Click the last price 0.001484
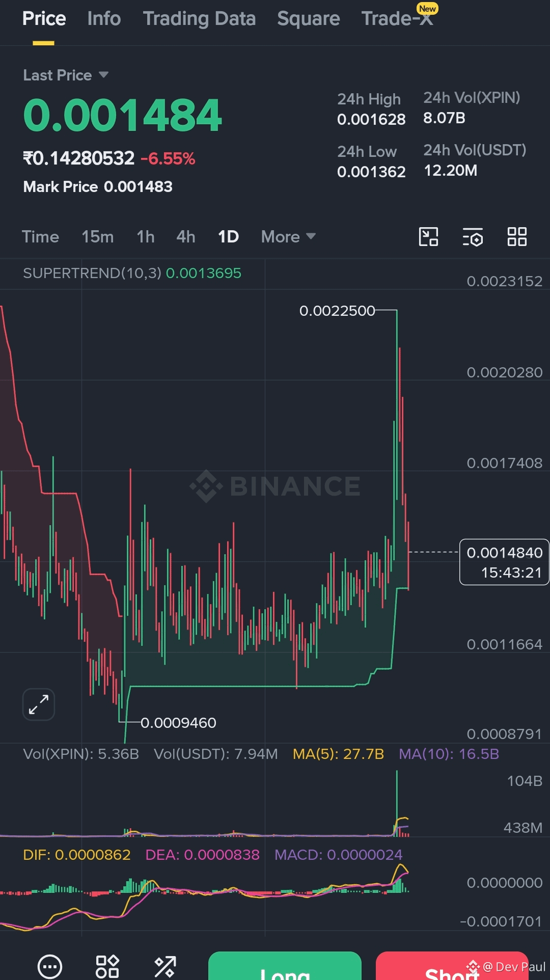The height and width of the screenshot is (980, 550). (122, 115)
